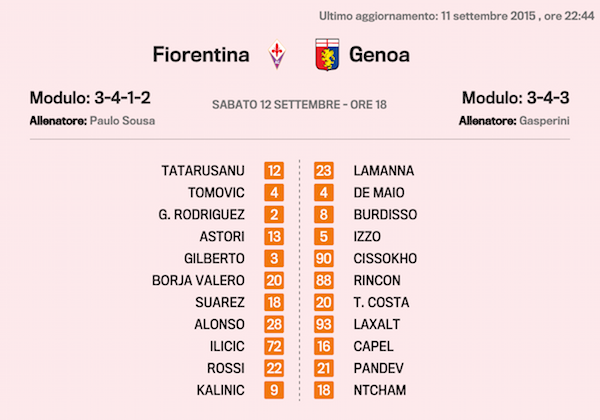Select Ilicic's number 72 jersey badge
600x420 pixels.
click(274, 346)
